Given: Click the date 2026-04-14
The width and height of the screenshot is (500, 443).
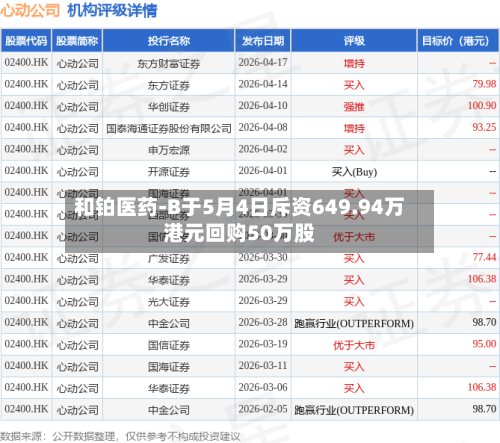Looking at the screenshot, I should (x=263, y=84).
